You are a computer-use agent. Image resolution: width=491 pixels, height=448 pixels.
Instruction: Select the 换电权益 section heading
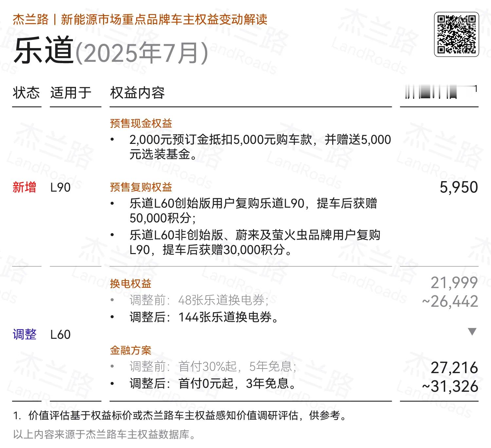click(x=131, y=283)
